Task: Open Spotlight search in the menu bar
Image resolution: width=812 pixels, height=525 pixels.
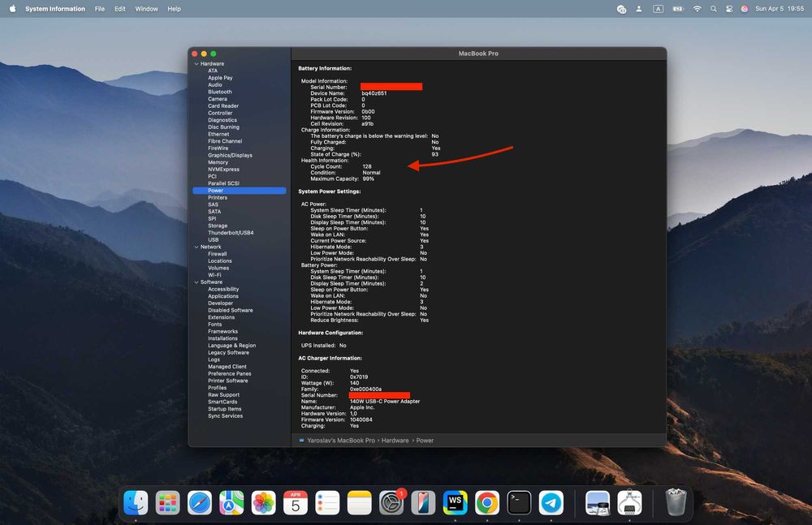Action: coord(714,9)
